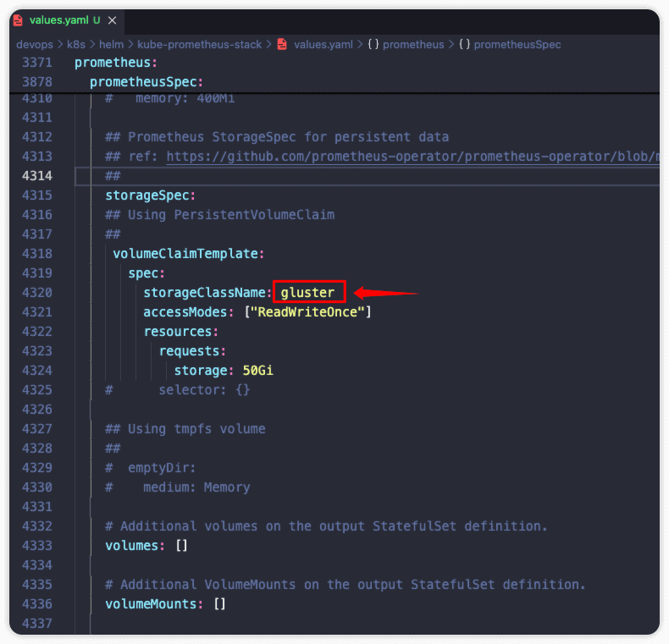Viewport: 669px width, 644px height.
Task: Open the k8s breadcrumb segment
Action: pyautogui.click(x=76, y=44)
